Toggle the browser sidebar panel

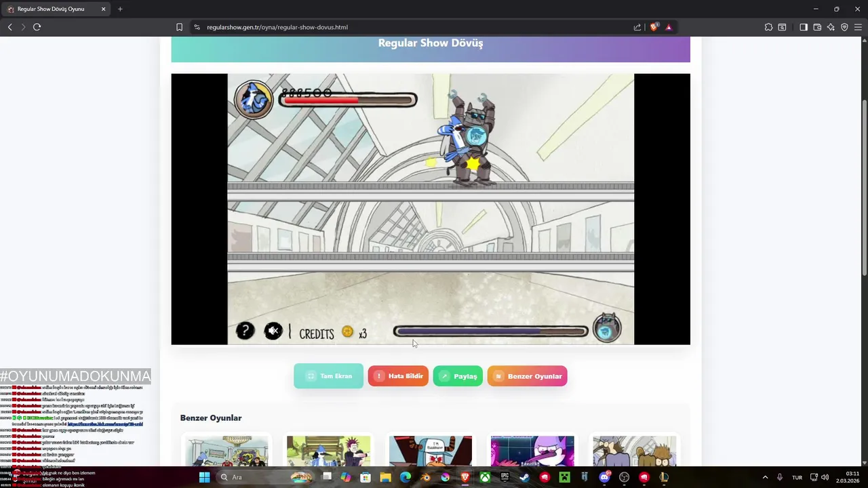coord(804,27)
